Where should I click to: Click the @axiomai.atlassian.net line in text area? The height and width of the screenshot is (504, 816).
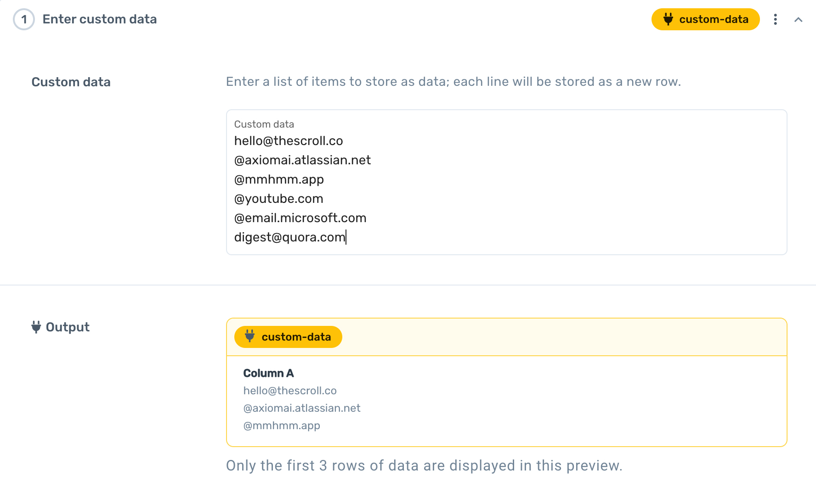302,160
